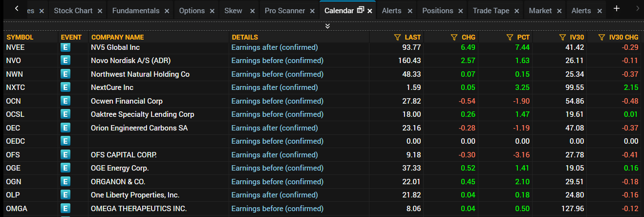Open filter for the IV30 column

(x=562, y=37)
